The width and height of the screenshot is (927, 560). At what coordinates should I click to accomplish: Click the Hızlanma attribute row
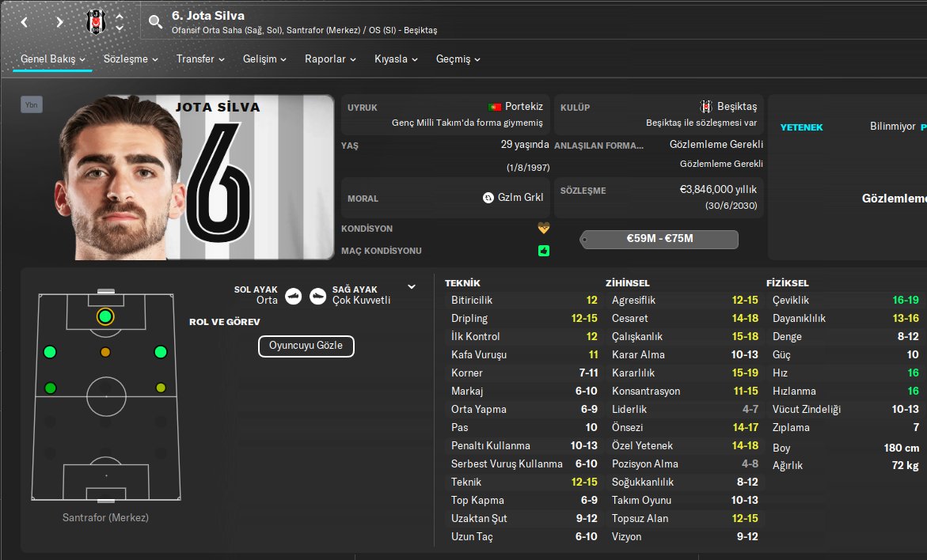pyautogui.click(x=845, y=391)
